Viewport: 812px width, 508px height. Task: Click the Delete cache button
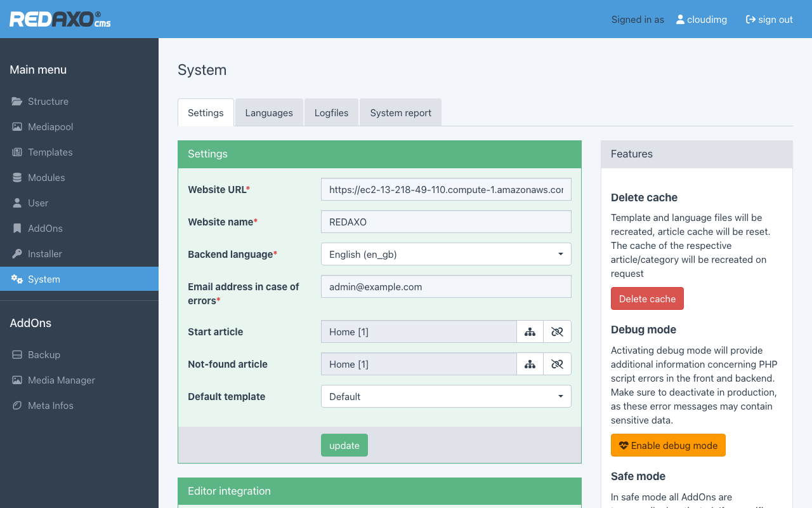pos(647,298)
